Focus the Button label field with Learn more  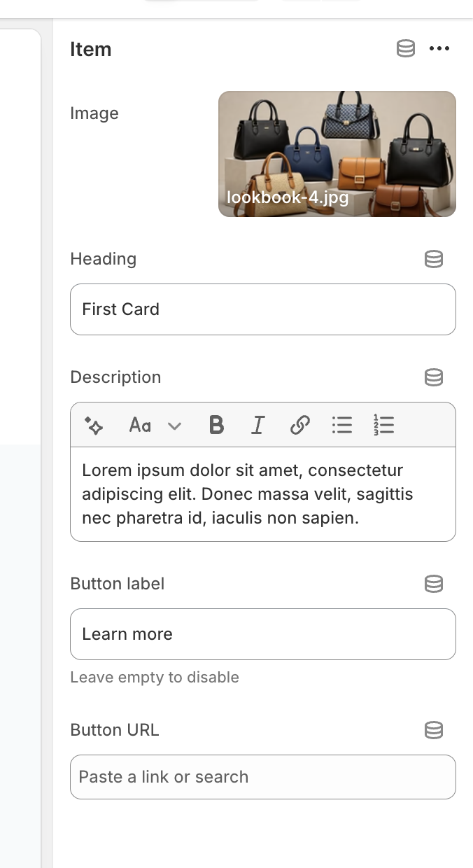pyautogui.click(x=262, y=634)
